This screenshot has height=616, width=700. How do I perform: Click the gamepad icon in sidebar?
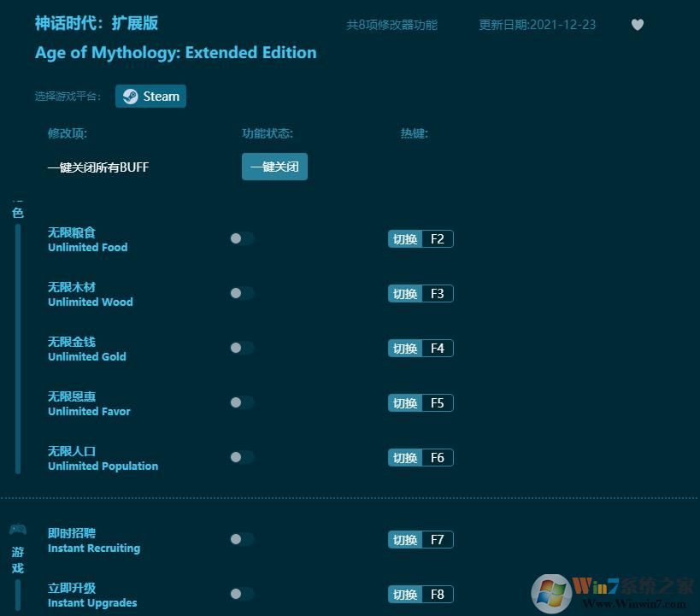[18, 530]
